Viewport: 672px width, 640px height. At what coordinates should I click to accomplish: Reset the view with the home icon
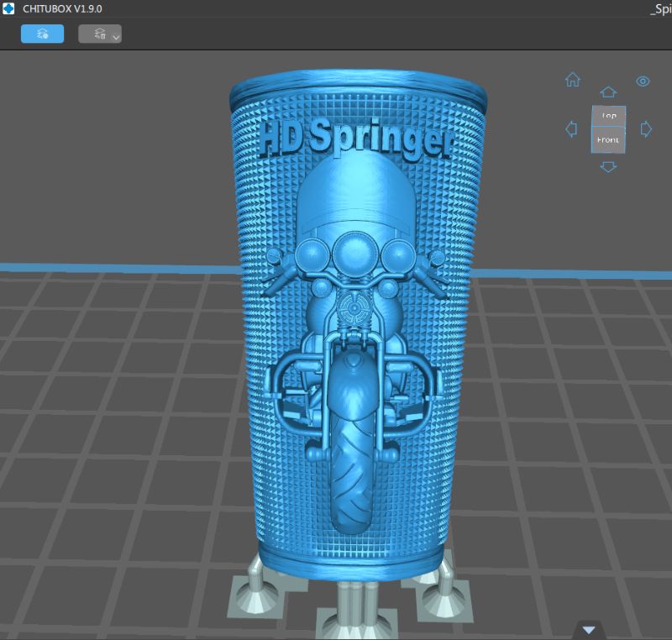tap(573, 80)
